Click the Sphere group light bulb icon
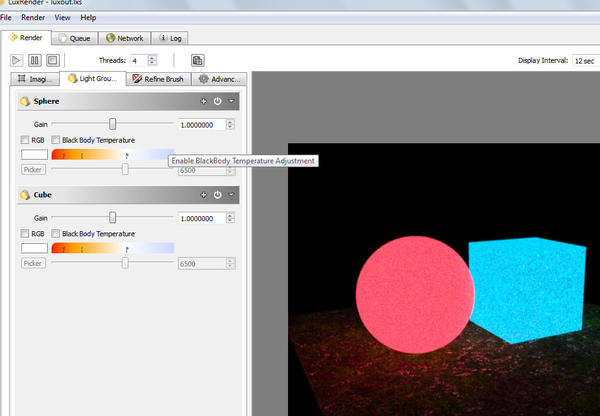This screenshot has width=600, height=416. (25, 101)
